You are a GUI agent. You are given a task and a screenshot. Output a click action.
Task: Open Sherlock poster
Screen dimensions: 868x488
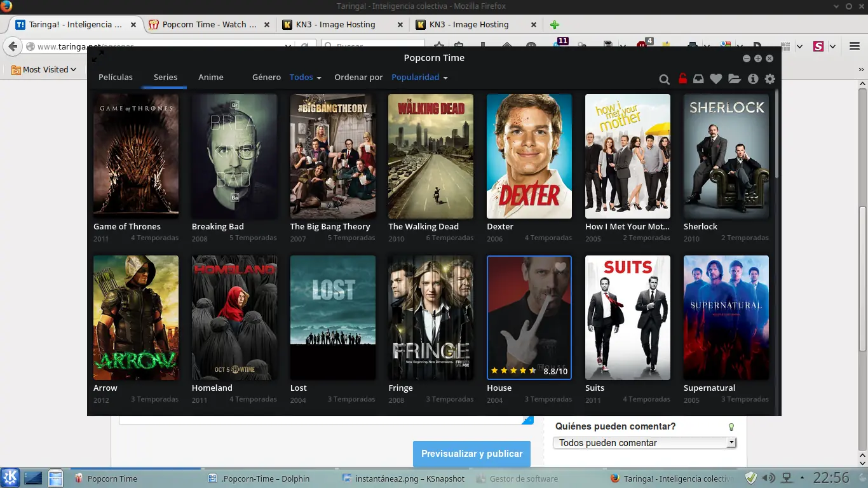point(726,156)
